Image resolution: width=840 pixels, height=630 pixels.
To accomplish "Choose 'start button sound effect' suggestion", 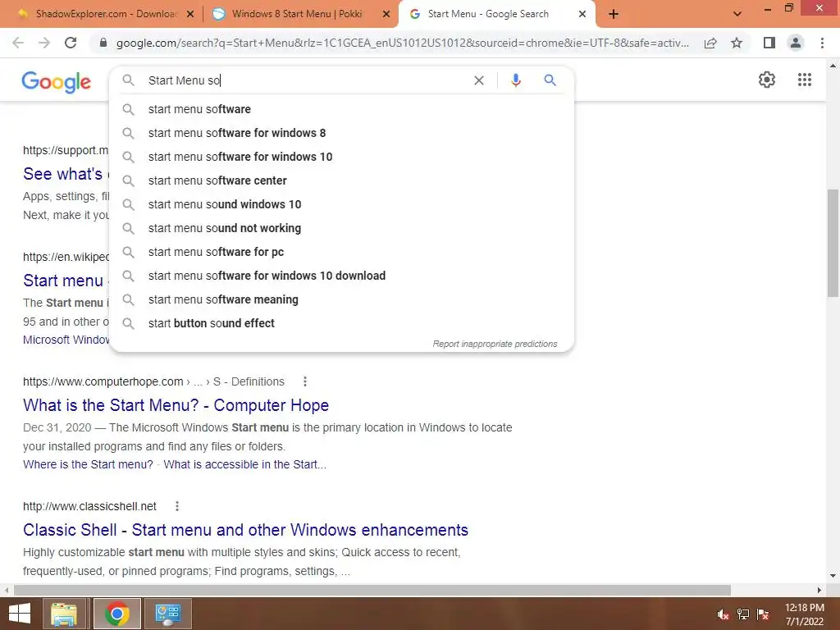I will pos(342,323).
